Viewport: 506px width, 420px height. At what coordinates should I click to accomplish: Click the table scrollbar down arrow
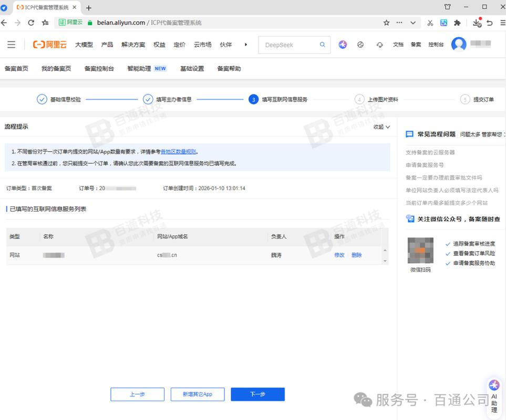(x=385, y=261)
